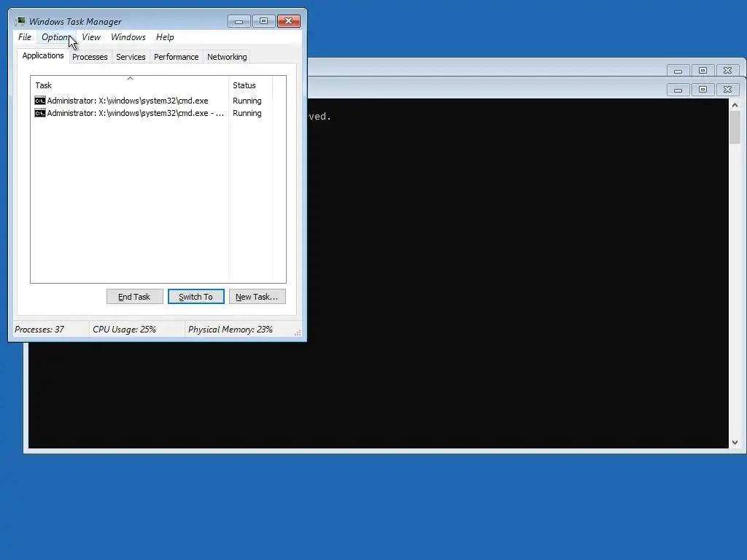Sort list by Task column header
747x560 pixels.
coord(130,85)
